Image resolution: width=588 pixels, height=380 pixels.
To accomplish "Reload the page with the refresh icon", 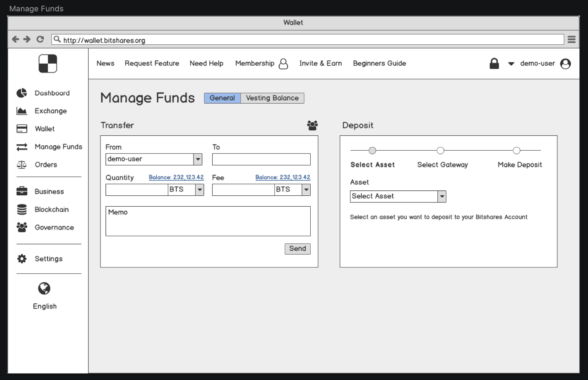I will click(x=40, y=39).
